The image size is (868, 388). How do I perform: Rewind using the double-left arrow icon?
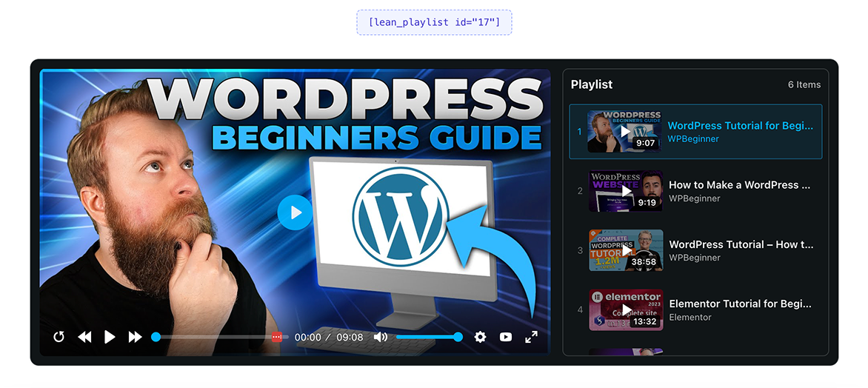[84, 336]
